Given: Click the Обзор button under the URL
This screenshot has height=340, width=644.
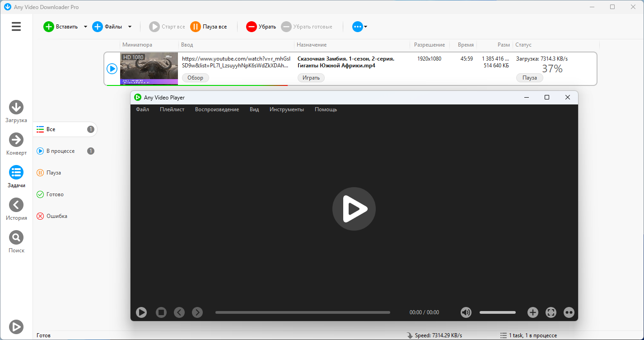Looking at the screenshot, I should tap(196, 78).
